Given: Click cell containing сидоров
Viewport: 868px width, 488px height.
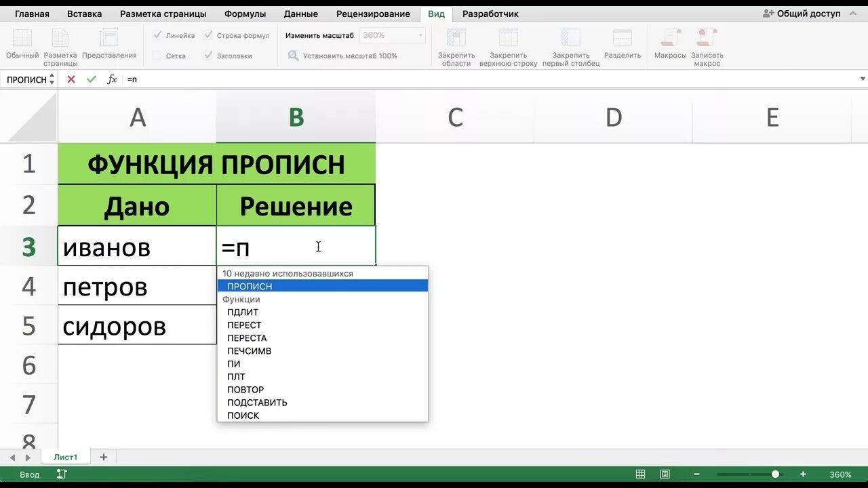Looking at the screenshot, I should (138, 325).
